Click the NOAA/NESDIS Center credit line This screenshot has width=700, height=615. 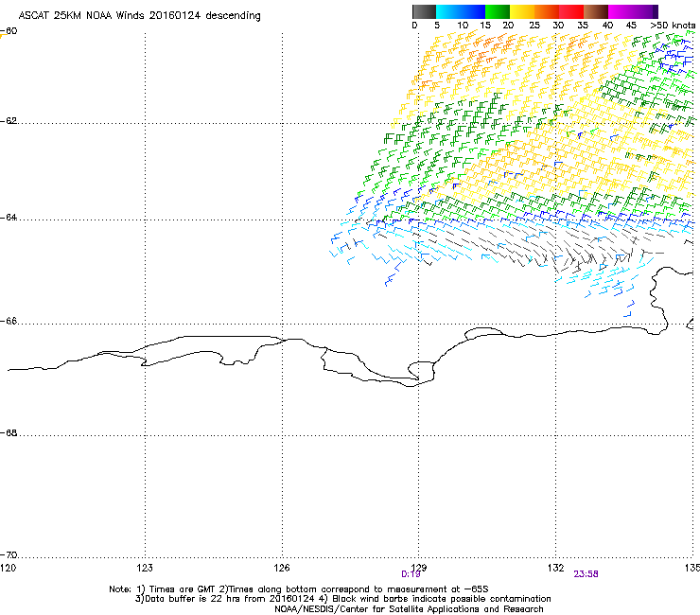pyautogui.click(x=409, y=609)
